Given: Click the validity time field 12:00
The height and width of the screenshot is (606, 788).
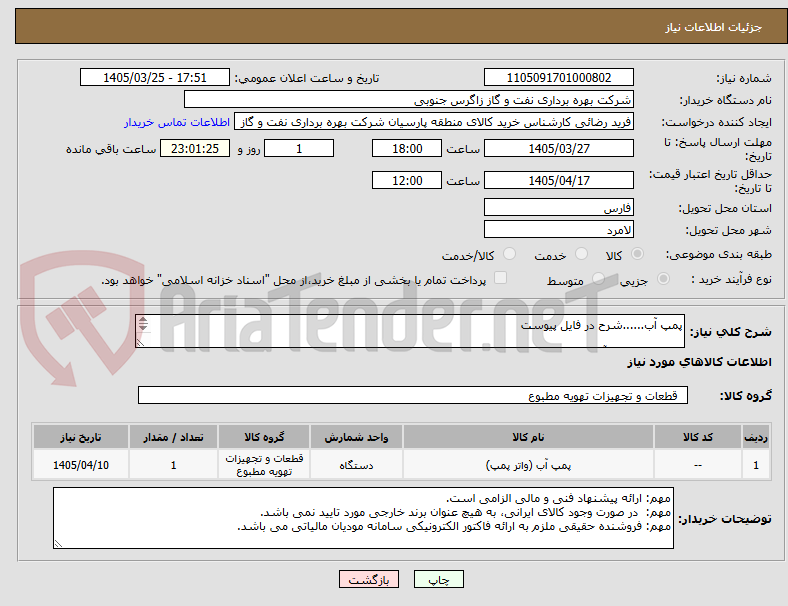Looking at the screenshot, I should point(407,180).
